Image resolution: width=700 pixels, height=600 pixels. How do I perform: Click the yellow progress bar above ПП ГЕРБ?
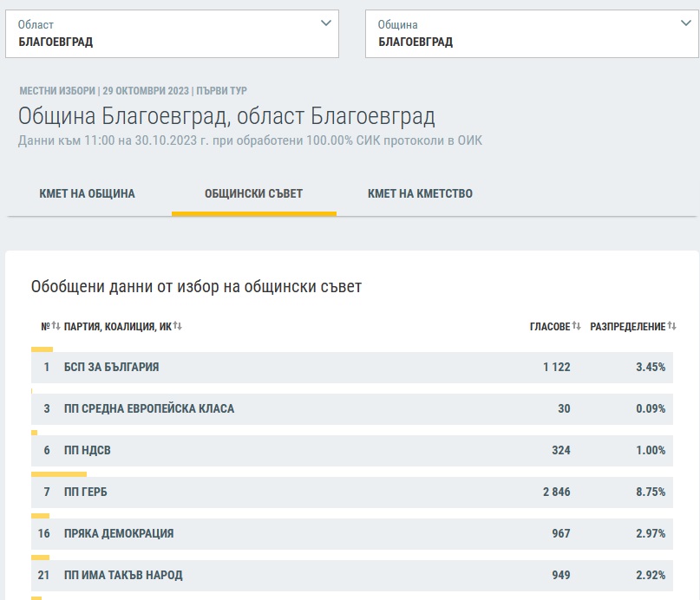59,474
